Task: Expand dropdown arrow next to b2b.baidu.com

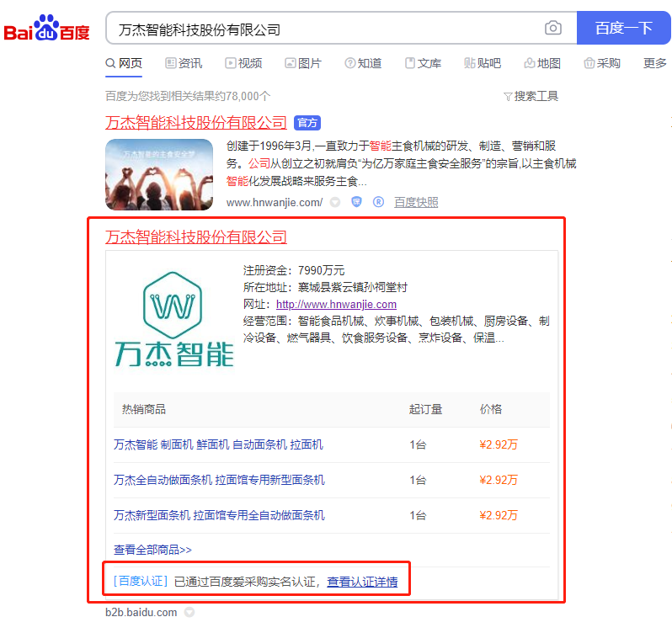Action: 189,613
